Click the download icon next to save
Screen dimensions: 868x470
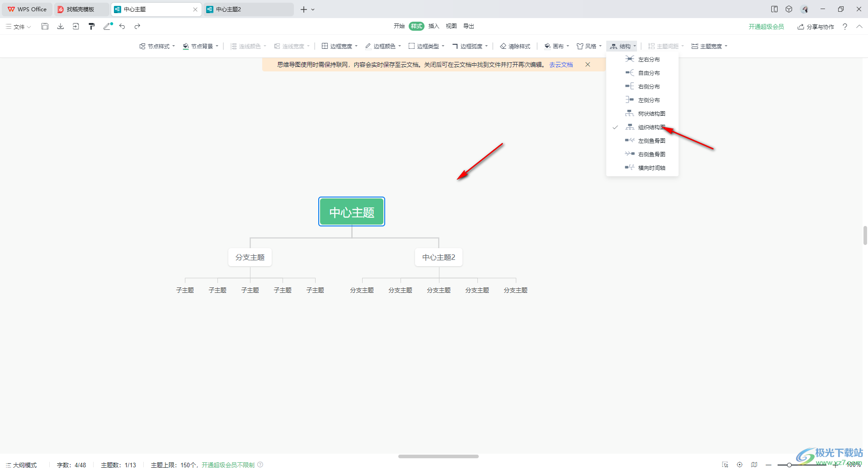pyautogui.click(x=61, y=27)
